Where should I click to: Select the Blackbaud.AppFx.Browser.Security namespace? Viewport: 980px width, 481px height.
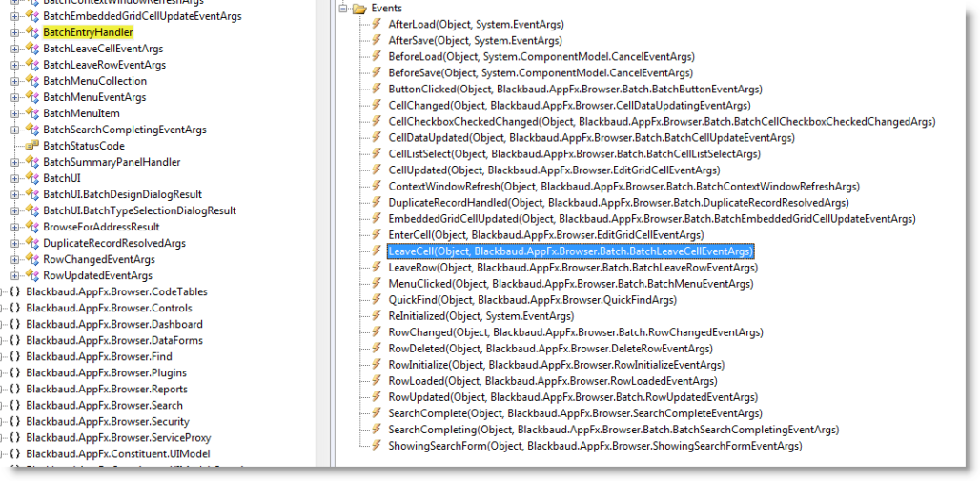108,422
